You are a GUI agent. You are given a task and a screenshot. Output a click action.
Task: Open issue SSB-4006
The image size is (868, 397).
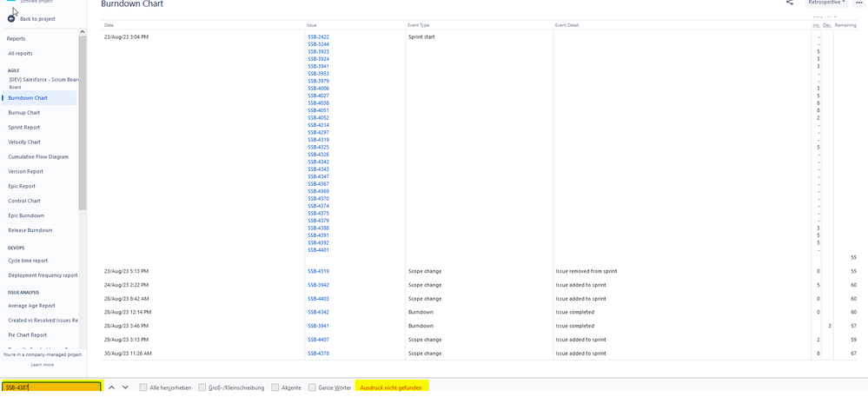318,89
